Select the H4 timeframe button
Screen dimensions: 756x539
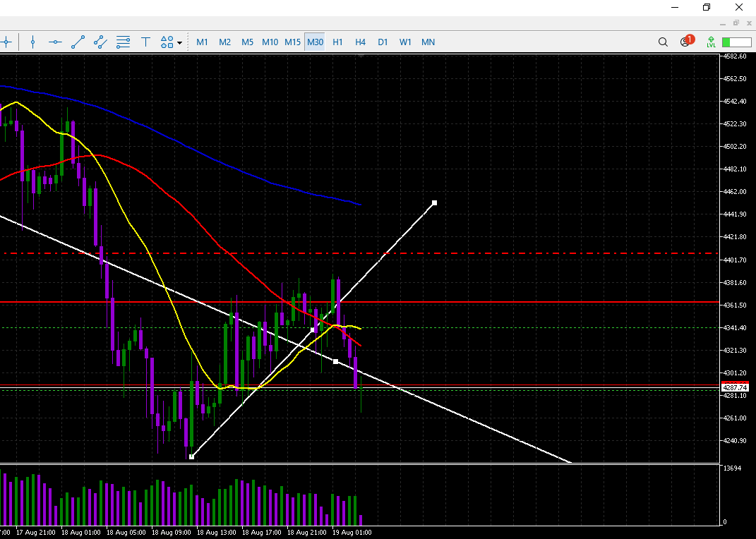tap(360, 42)
